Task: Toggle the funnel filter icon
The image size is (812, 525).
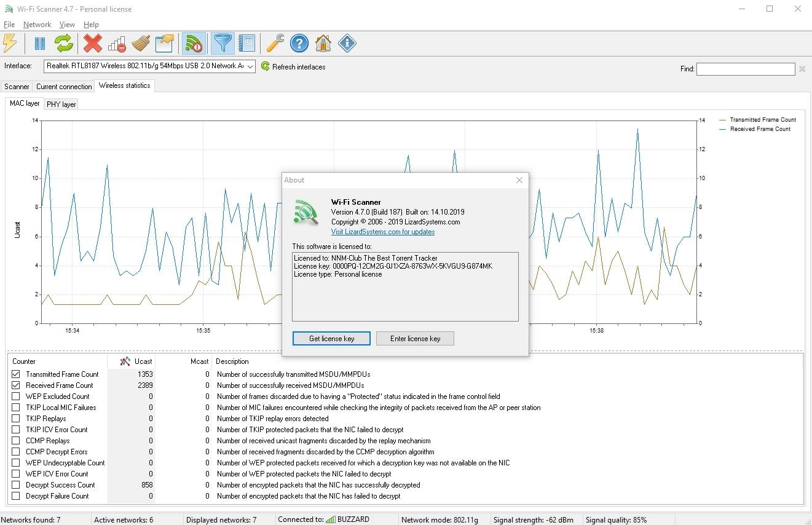Action: tap(223, 43)
